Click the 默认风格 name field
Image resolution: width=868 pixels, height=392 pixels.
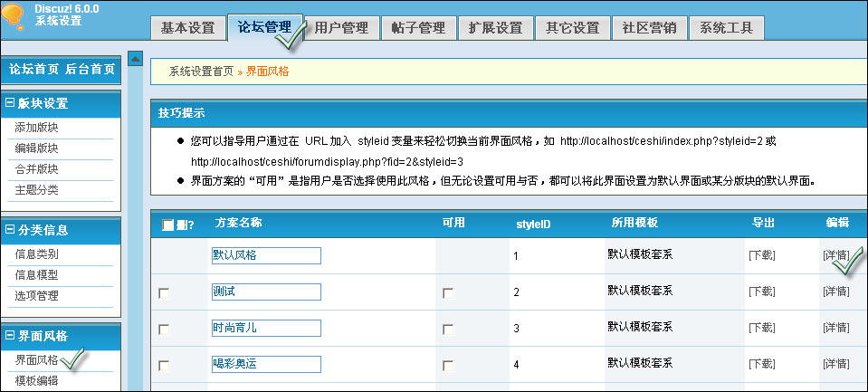coord(266,256)
